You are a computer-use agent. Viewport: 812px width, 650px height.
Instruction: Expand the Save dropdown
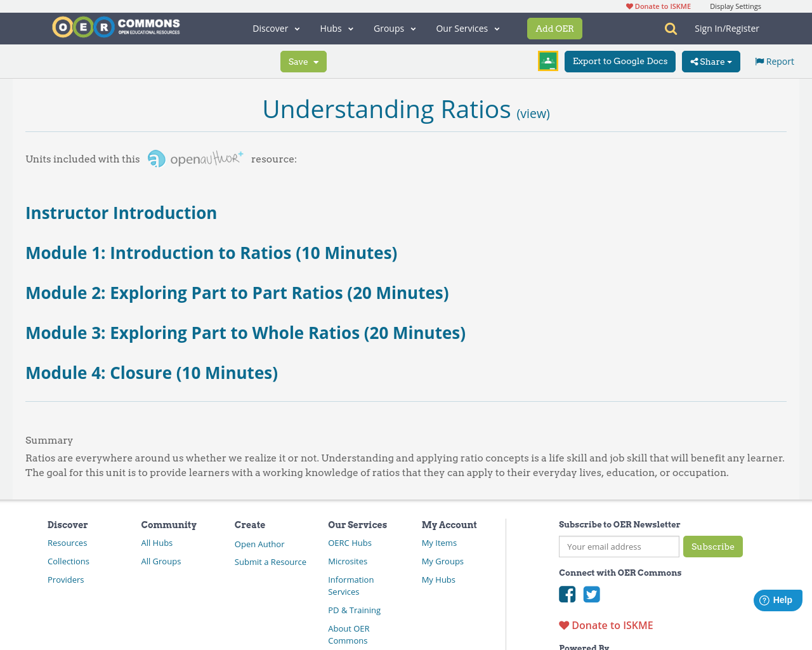[303, 61]
